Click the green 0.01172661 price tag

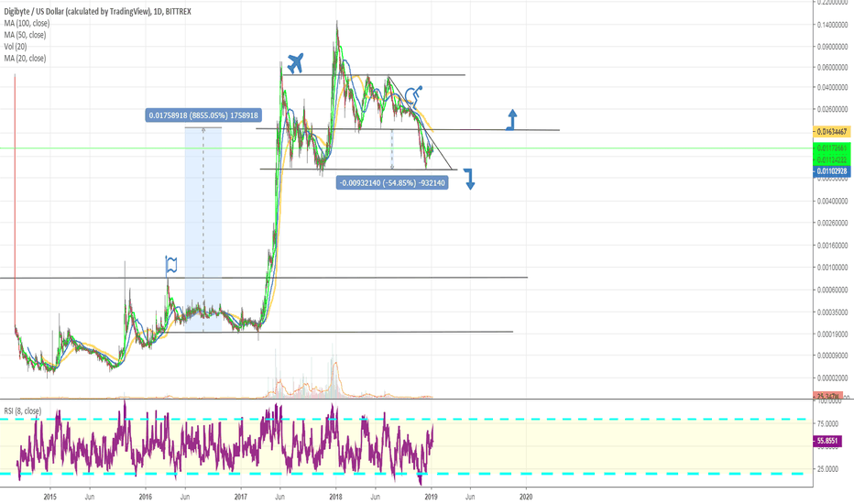[x=832, y=148]
